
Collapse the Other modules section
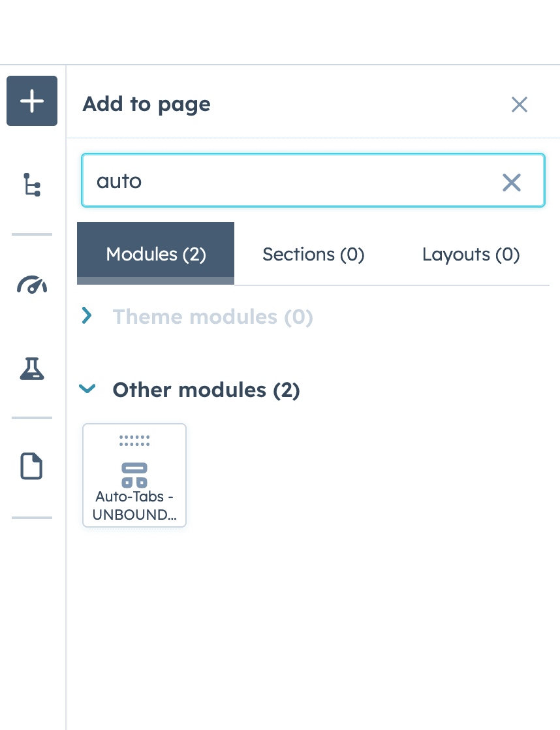pos(87,389)
